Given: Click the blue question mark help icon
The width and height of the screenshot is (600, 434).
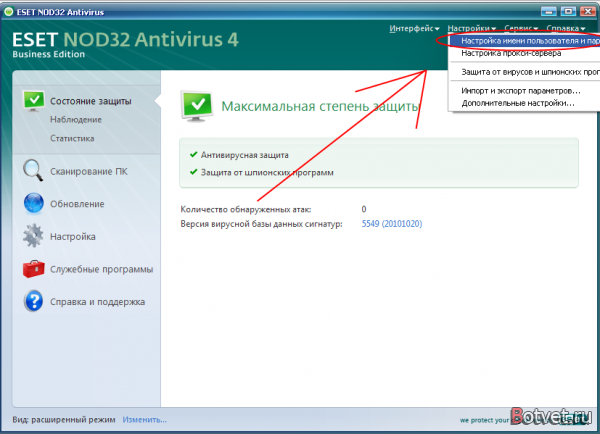Looking at the screenshot, I should click(34, 301).
